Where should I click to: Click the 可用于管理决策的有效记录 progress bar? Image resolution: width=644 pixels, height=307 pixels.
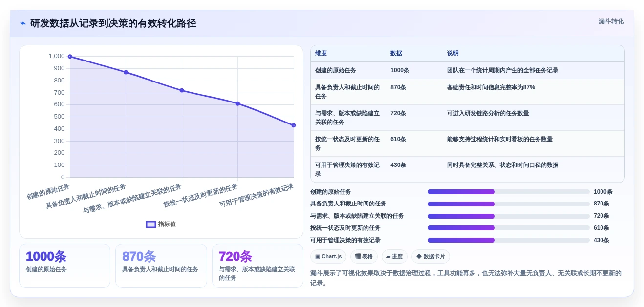click(x=509, y=240)
